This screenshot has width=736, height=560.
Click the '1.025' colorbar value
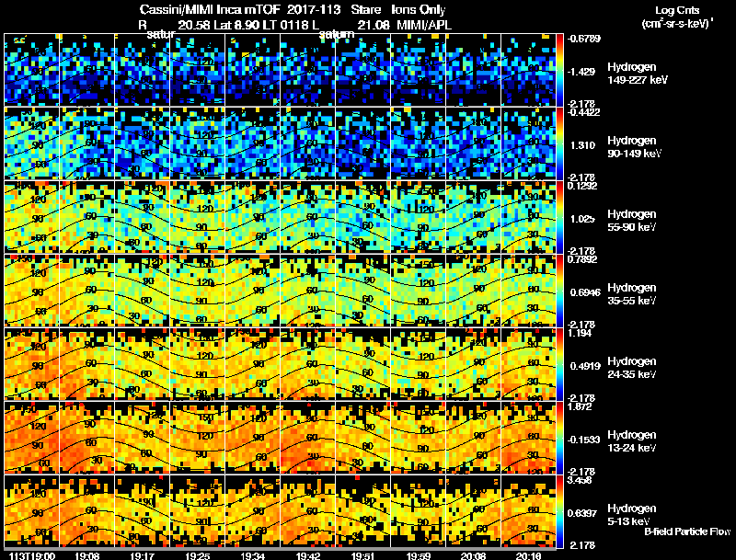(x=583, y=219)
